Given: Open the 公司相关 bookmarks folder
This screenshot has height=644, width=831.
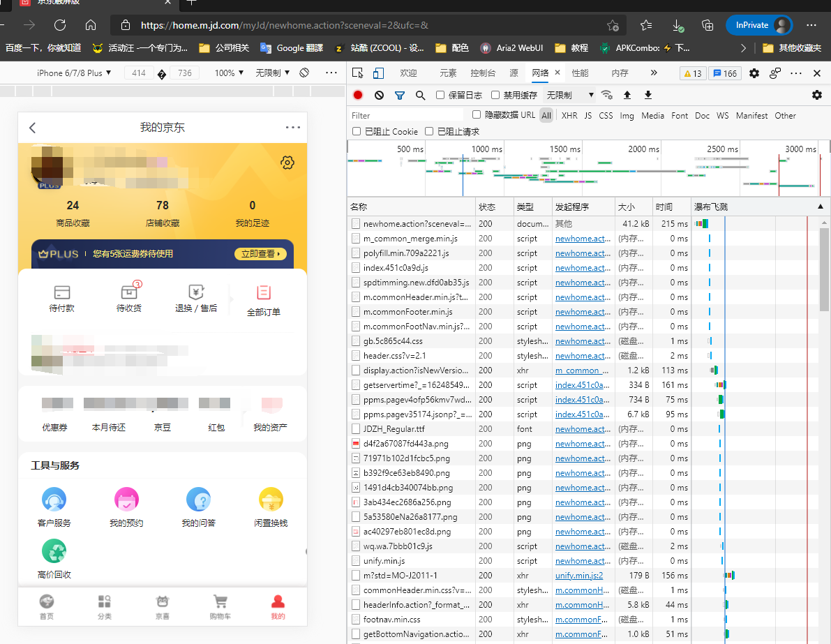Looking at the screenshot, I should (x=224, y=47).
